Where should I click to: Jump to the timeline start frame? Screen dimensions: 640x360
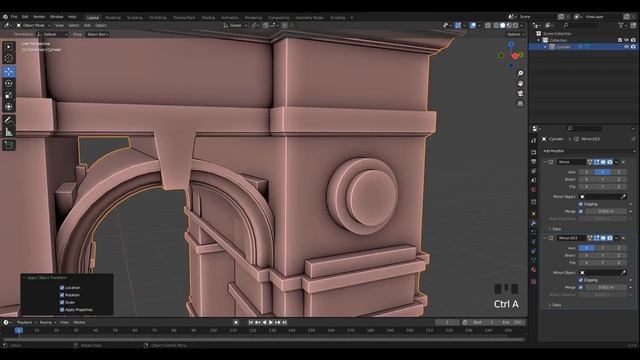pos(251,322)
